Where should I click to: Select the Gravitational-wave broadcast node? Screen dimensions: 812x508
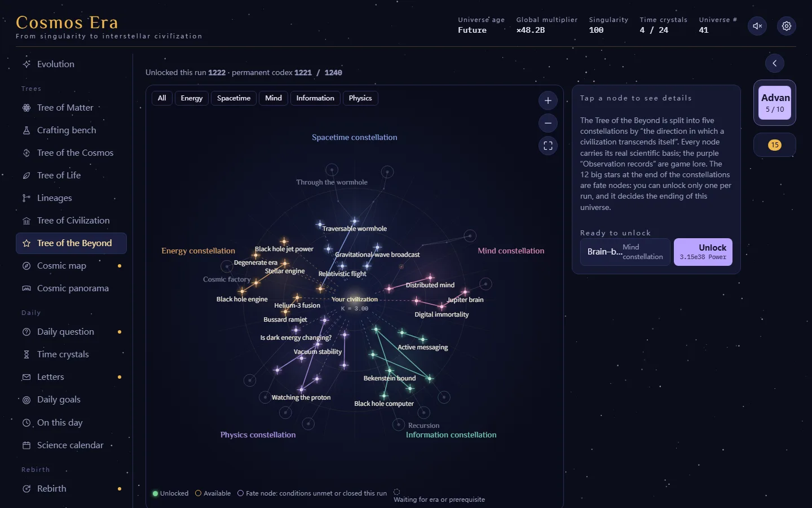(x=377, y=247)
